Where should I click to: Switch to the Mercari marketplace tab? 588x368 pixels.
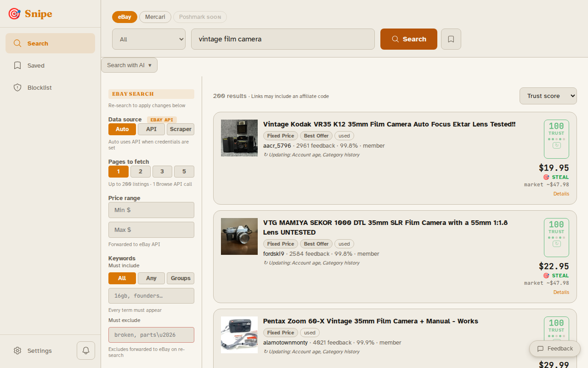click(155, 17)
